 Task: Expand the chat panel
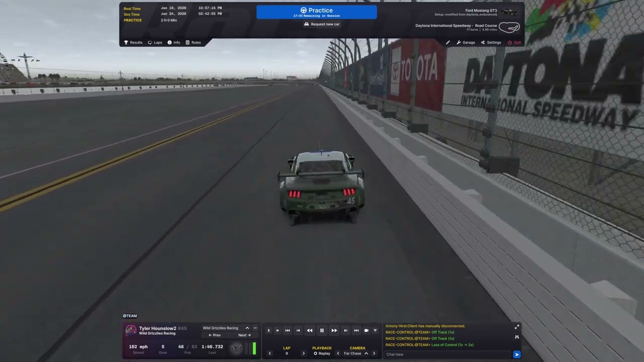[x=517, y=327]
